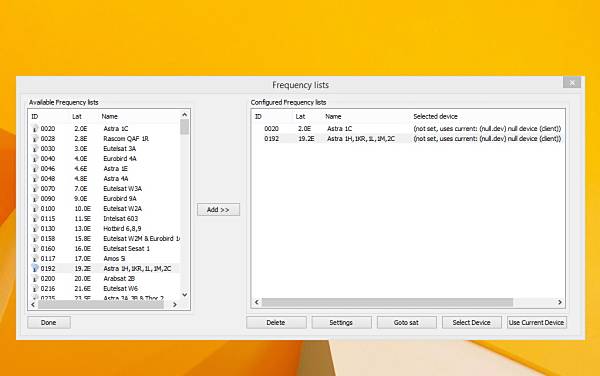Click Lat header in configured lists
This screenshot has height=376, width=600.
point(300,116)
